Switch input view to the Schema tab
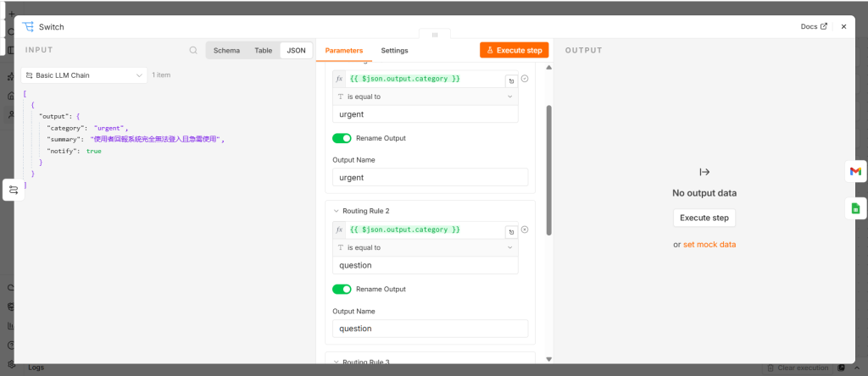 [226, 50]
